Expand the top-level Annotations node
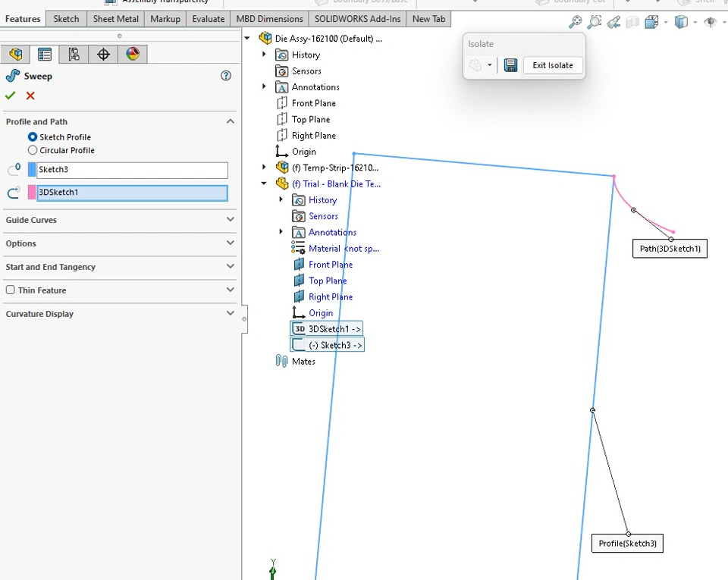The image size is (728, 580). [x=264, y=86]
